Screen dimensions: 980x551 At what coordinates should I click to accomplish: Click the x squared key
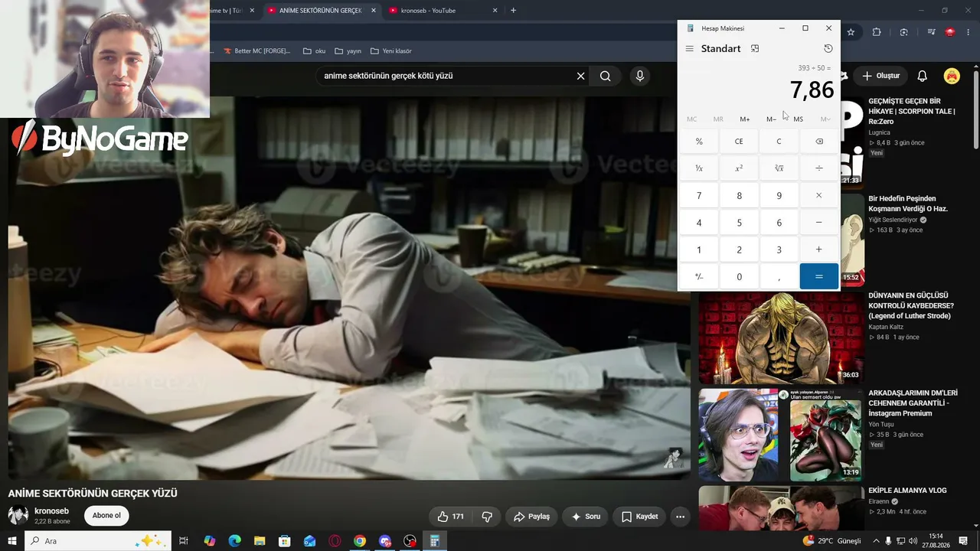pos(739,168)
